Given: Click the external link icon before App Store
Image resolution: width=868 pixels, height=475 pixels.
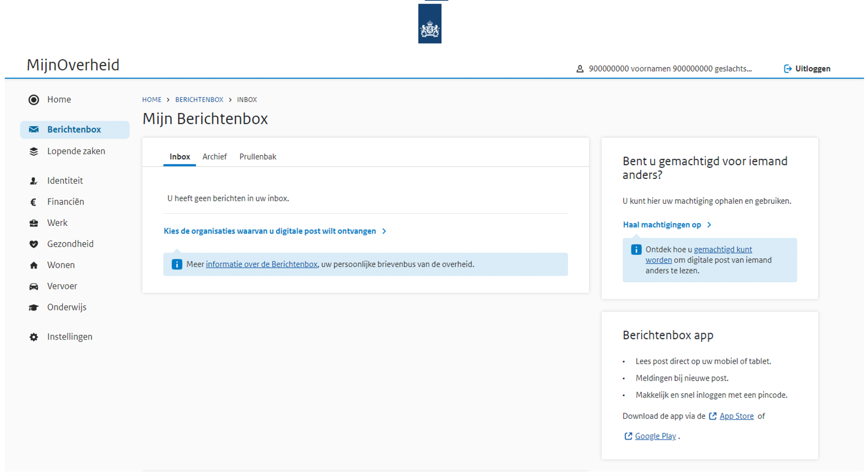Looking at the screenshot, I should 713,416.
